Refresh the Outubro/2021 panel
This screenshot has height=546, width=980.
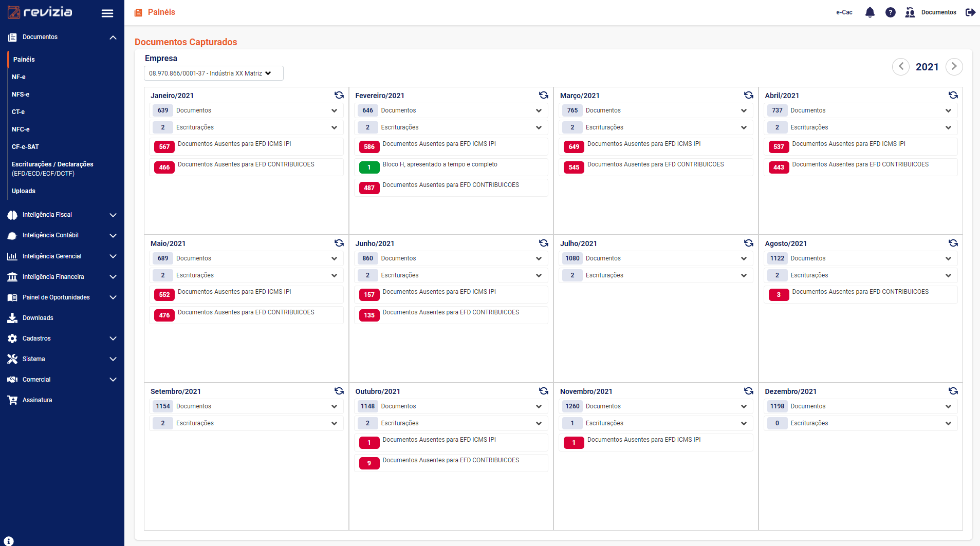pos(544,391)
